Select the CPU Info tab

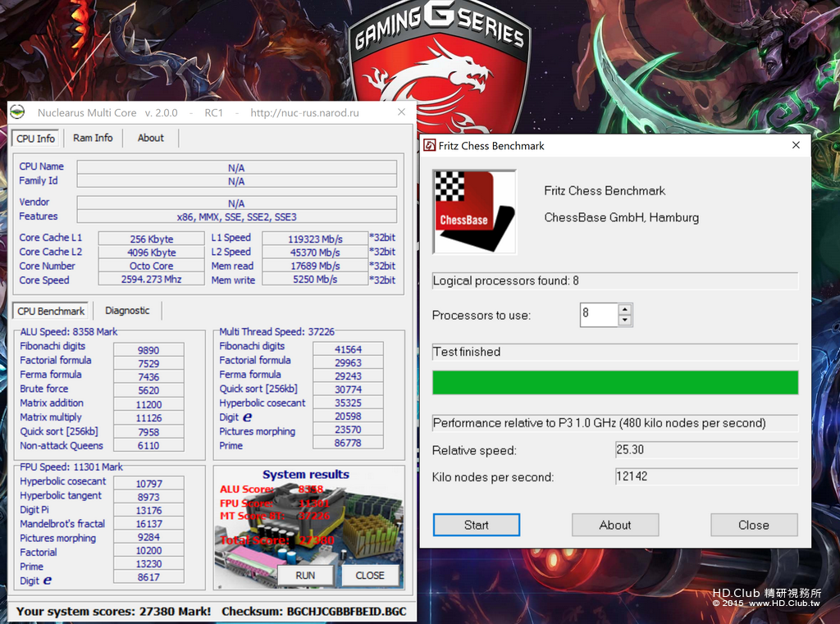pyautogui.click(x=36, y=139)
